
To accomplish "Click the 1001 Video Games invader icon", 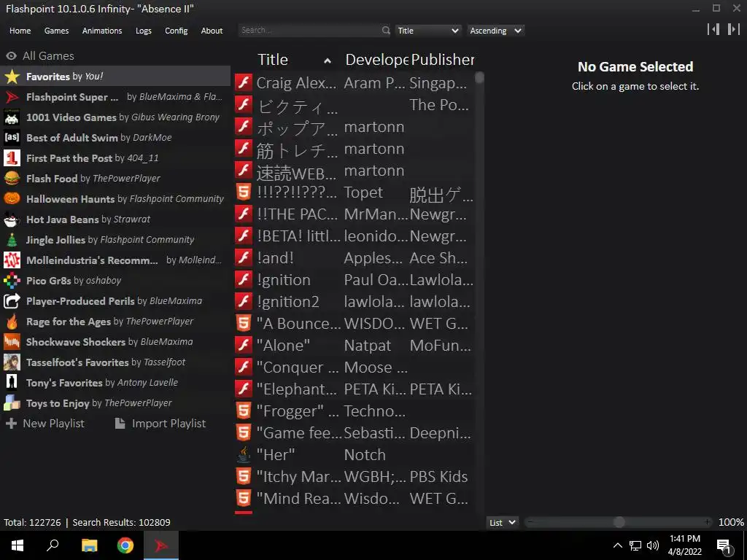I will click(x=12, y=117).
